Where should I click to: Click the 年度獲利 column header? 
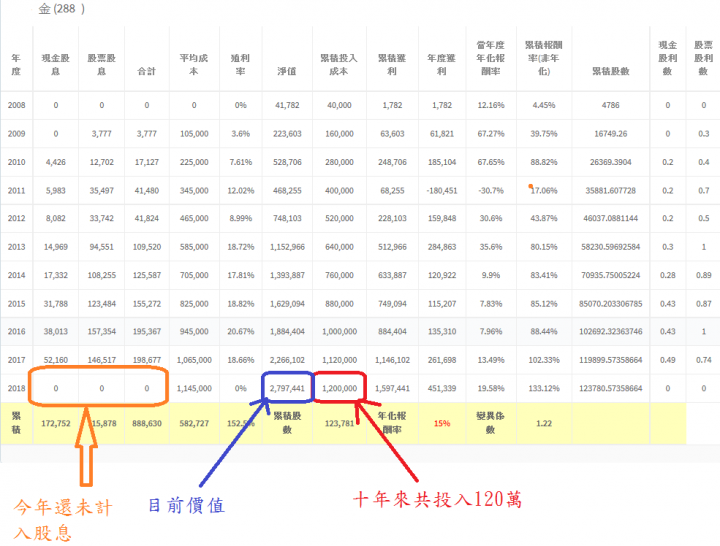pyautogui.click(x=441, y=65)
